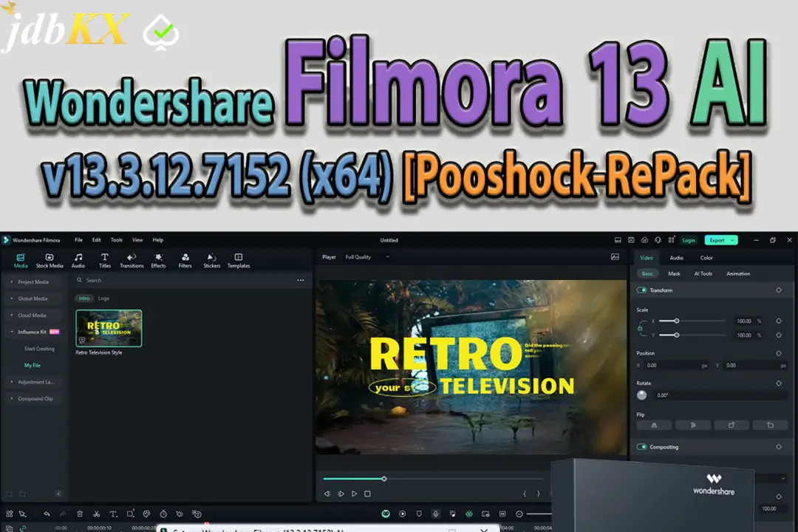Open the Full Quality dropdown
The height and width of the screenshot is (532, 798).
[x=367, y=257]
